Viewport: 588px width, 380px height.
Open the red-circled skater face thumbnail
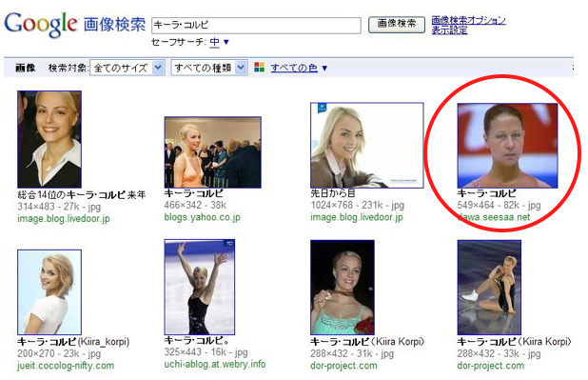click(507, 146)
